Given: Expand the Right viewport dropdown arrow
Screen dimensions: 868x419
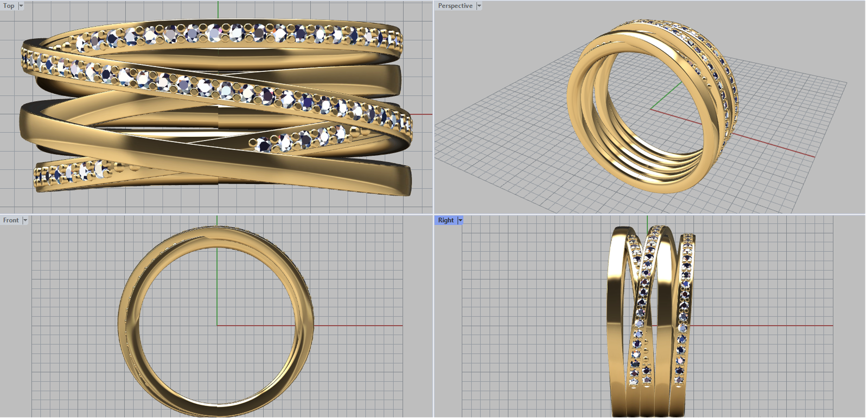Looking at the screenshot, I should 461,220.
